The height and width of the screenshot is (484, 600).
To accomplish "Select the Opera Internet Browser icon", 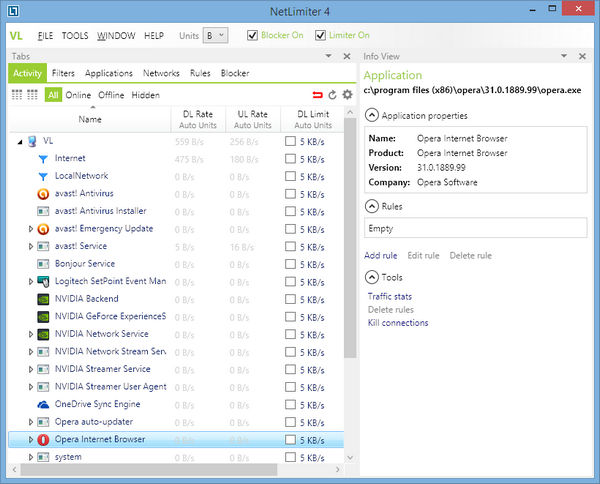I will click(43, 440).
